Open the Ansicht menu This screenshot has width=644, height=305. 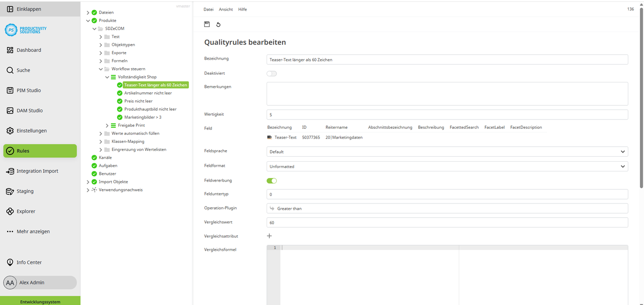[x=226, y=9]
